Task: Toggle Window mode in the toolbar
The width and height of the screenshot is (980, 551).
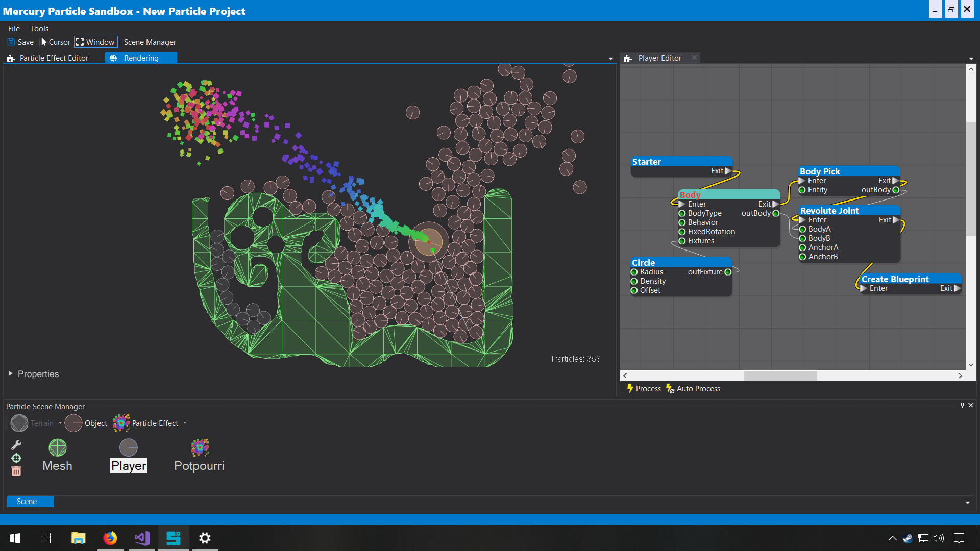Action: (x=95, y=42)
